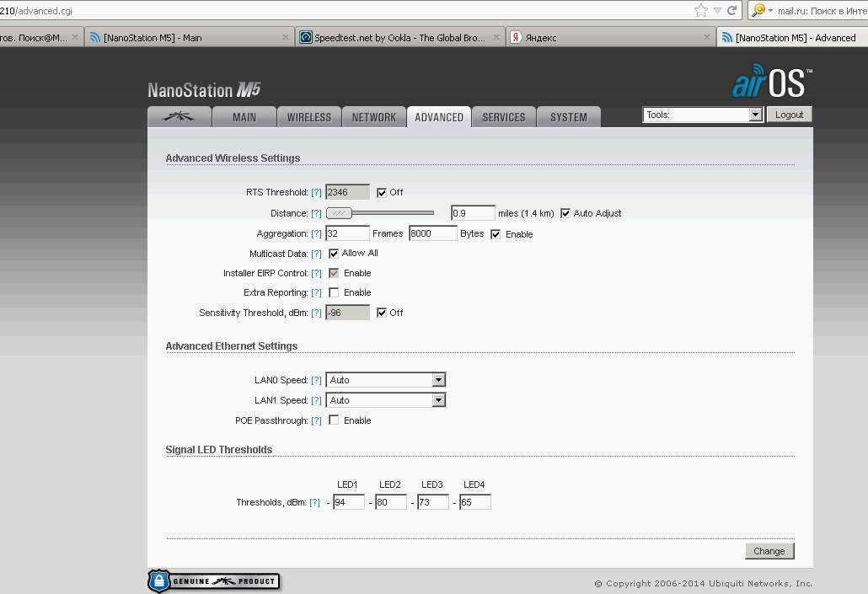
Task: Close the Поиск@M browser tab
Action: (x=75, y=37)
